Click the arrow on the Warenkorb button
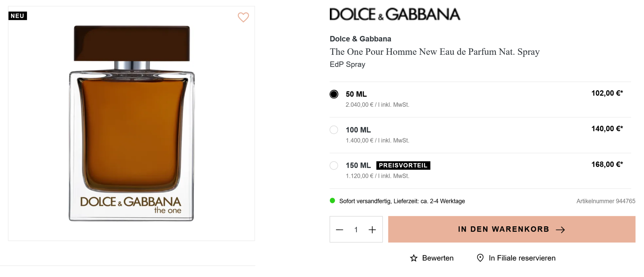 [x=560, y=230]
